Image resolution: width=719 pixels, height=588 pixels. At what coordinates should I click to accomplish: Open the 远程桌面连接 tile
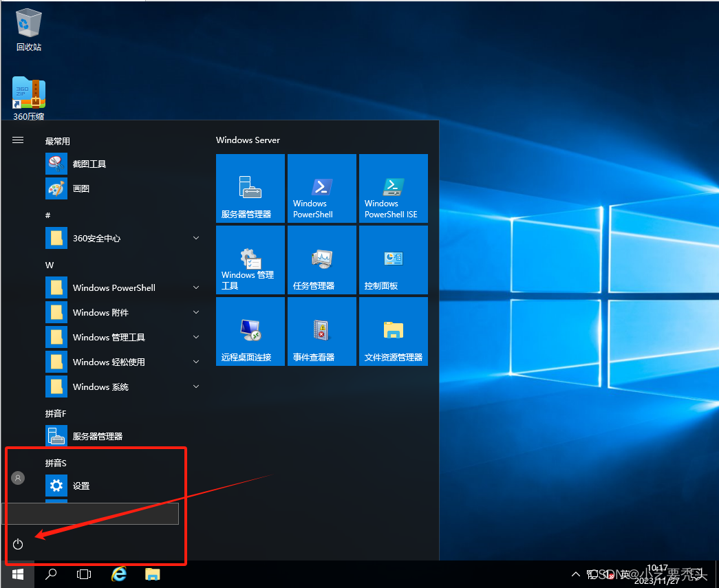click(250, 331)
